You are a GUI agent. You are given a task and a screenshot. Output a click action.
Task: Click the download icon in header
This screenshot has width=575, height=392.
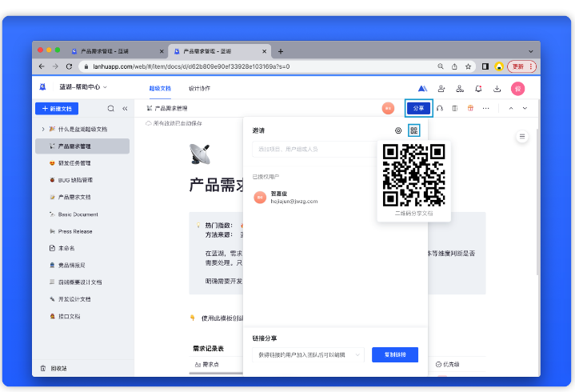[x=497, y=88]
